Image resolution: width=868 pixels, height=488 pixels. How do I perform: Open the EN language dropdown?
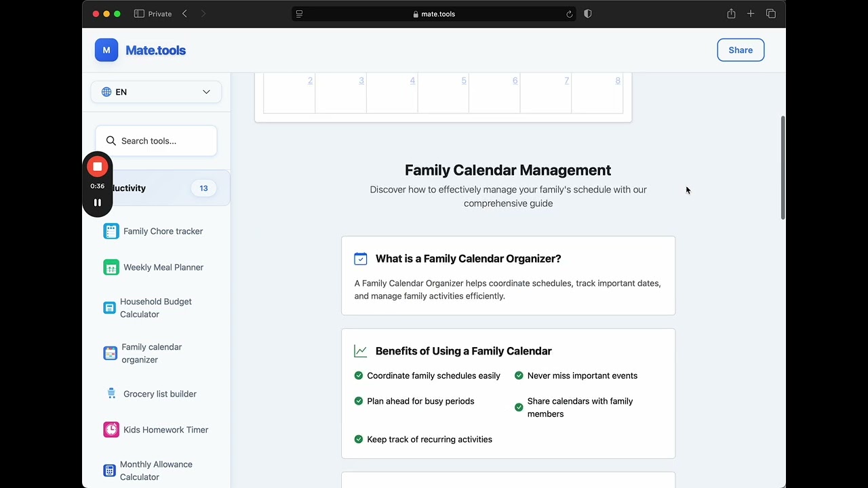tap(156, 92)
